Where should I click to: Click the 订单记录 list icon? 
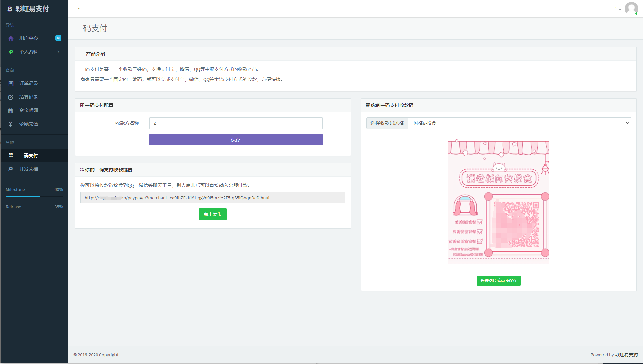(11, 84)
